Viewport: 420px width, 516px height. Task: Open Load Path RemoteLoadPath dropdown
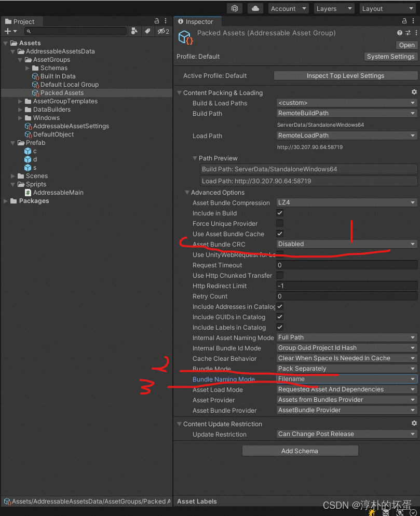(x=347, y=135)
